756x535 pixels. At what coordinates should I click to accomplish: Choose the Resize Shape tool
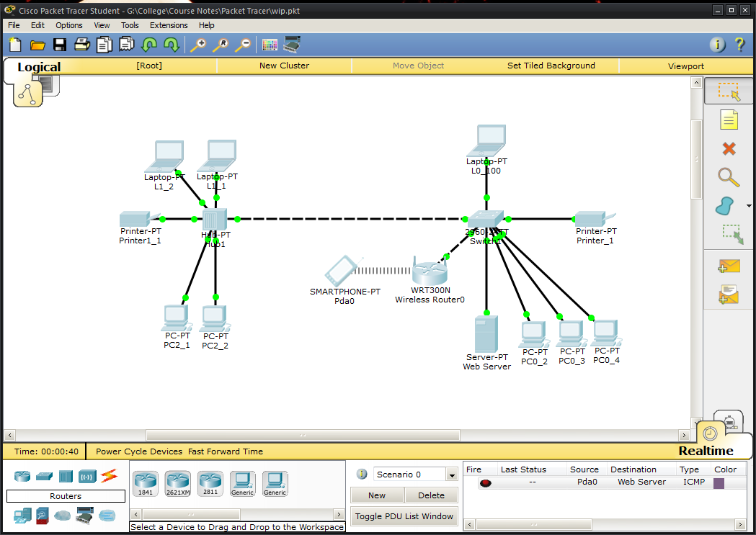[x=733, y=234]
